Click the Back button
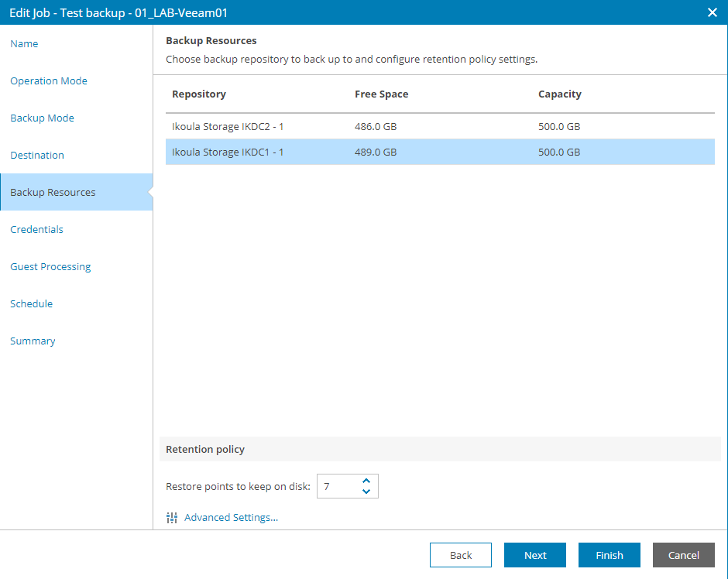 click(461, 555)
